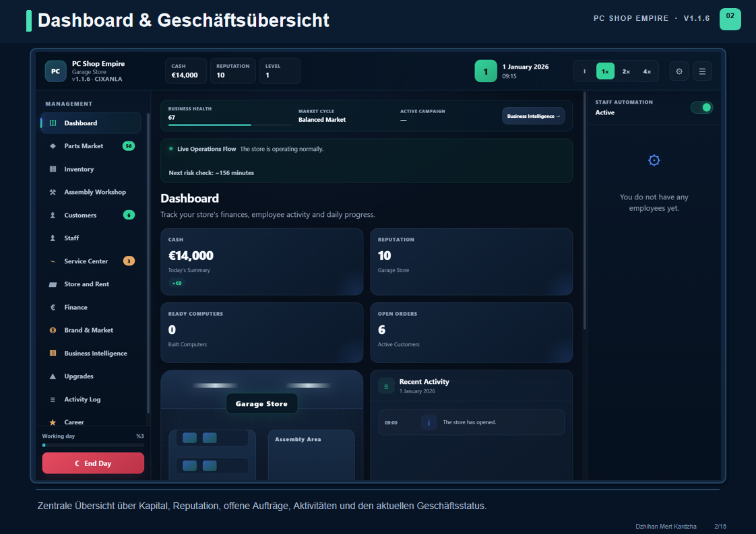Open the Dashboard menu item
Viewport: 756px width, 534px height.
91,123
